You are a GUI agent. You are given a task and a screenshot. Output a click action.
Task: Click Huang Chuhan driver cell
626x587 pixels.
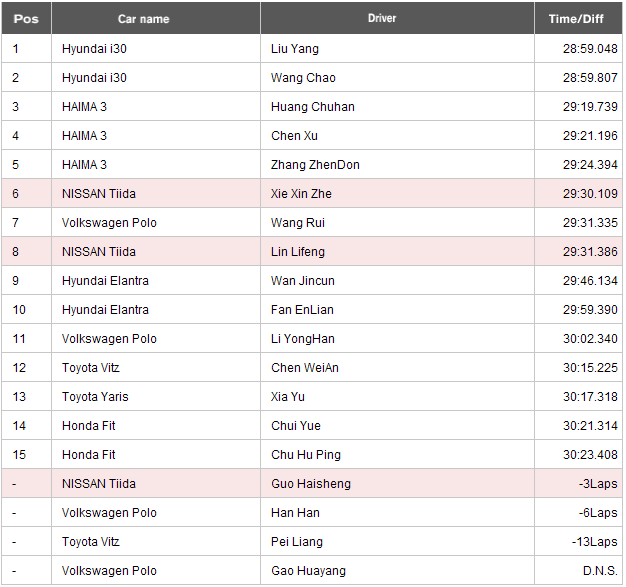[x=397, y=107]
